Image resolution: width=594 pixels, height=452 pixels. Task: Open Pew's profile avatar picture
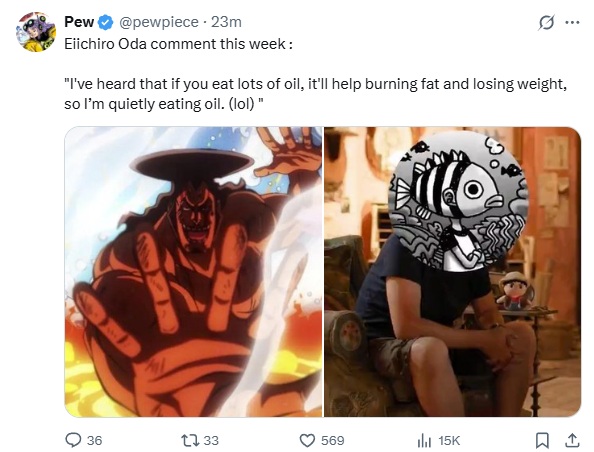[36, 32]
